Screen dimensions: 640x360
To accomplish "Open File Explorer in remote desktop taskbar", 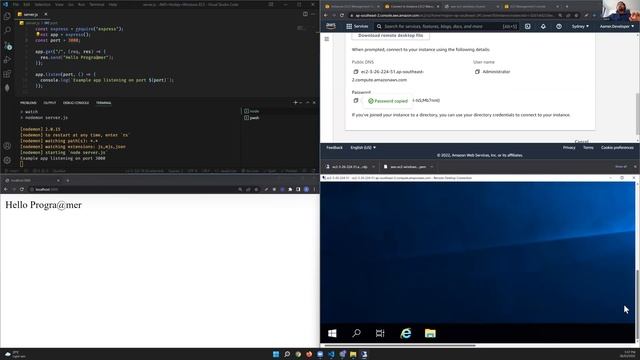I will coord(430,333).
